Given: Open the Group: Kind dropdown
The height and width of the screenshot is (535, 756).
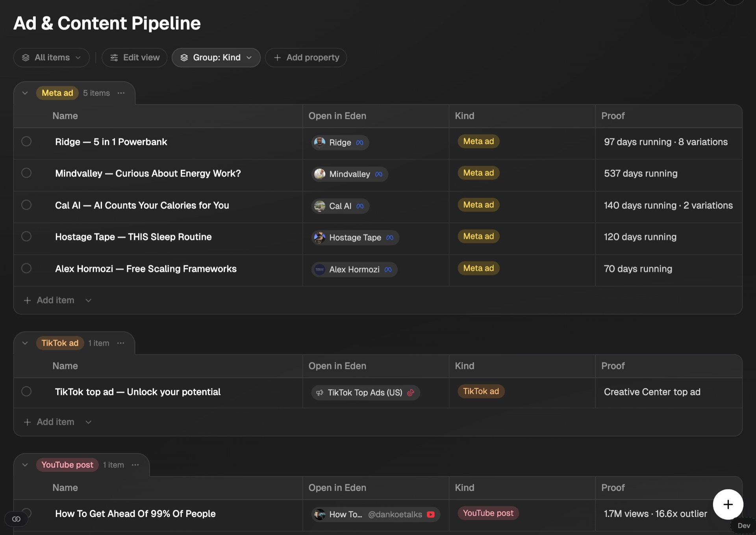Looking at the screenshot, I should click(216, 58).
